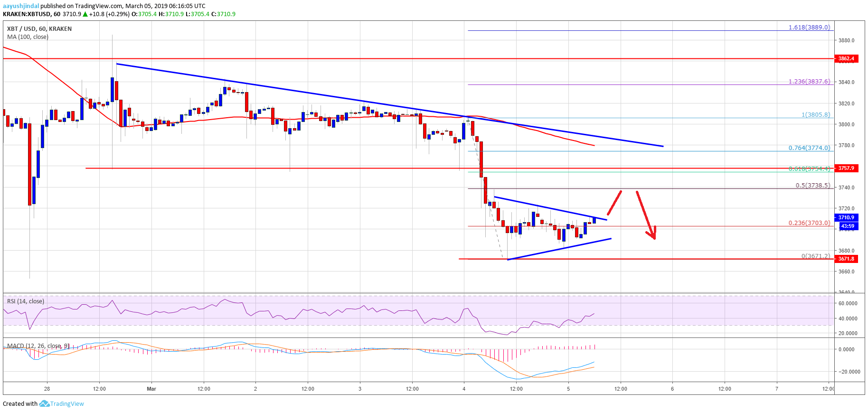Viewport: 868px width, 412px height.
Task: Click the Fibonacci 1.236(3837.6) label
Action: click(809, 82)
